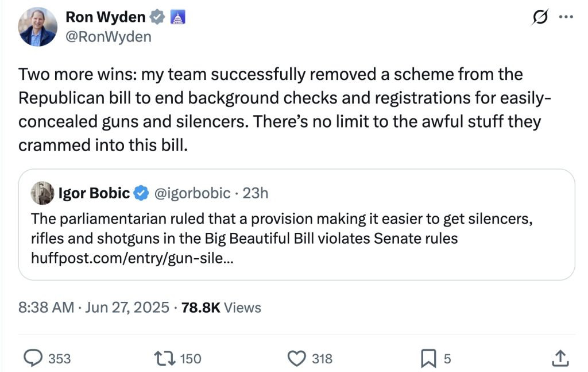This screenshot has width=588, height=372.
Task: Open the reply composer via speech bubble icon
Action: coord(34,358)
